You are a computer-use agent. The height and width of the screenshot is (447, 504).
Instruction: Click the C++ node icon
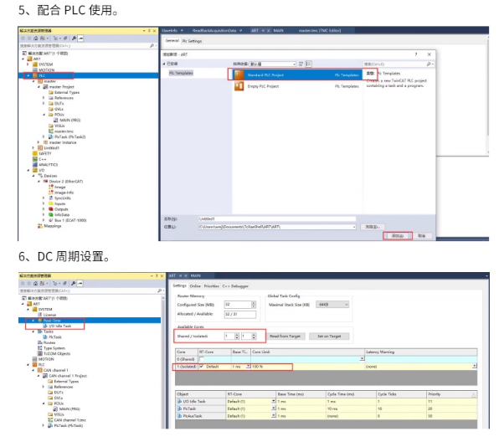coord(35,159)
